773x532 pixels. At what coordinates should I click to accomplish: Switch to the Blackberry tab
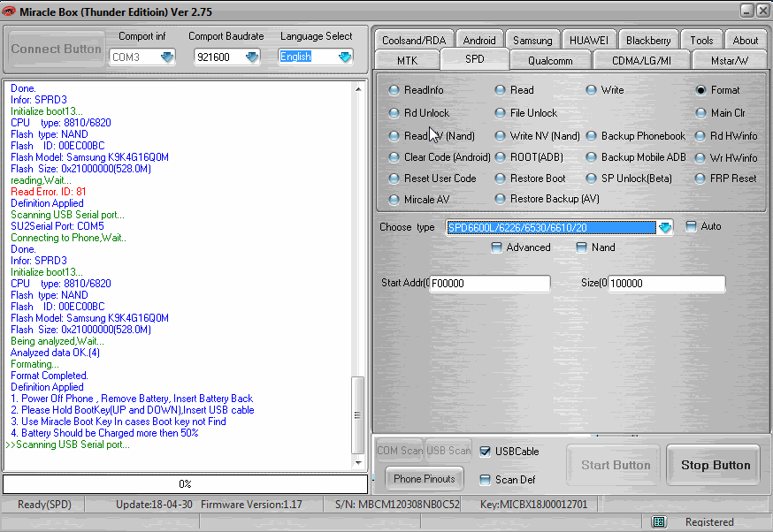648,41
